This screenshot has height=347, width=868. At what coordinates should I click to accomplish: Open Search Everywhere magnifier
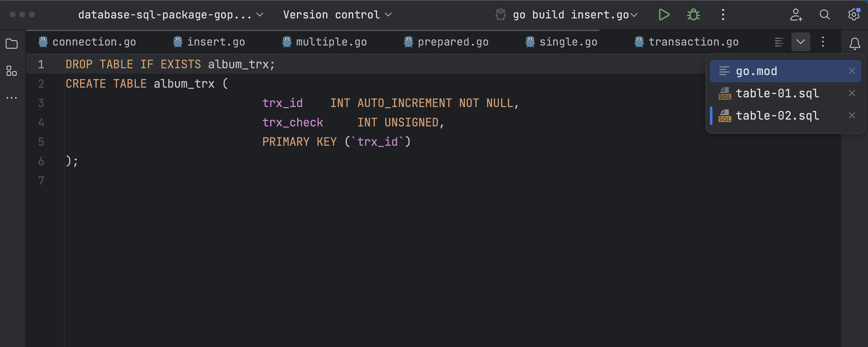pyautogui.click(x=825, y=15)
